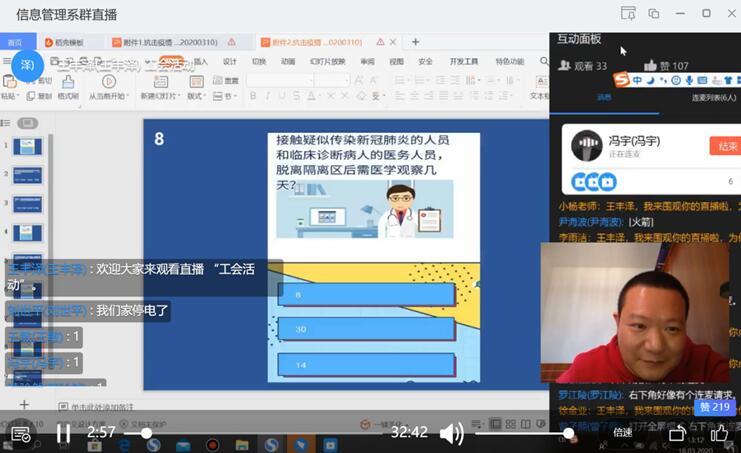The width and height of the screenshot is (741, 453).
Task: Like the video with thumbs-up icon
Action: pyautogui.click(x=719, y=433)
